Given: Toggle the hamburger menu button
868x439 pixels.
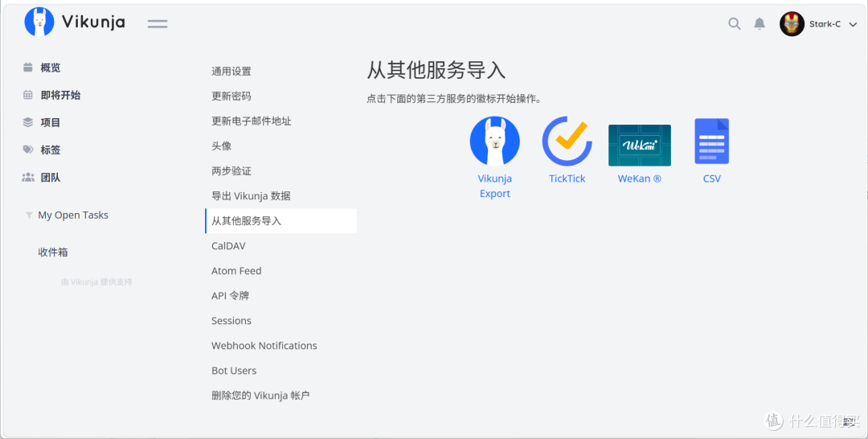Looking at the screenshot, I should click(x=158, y=24).
